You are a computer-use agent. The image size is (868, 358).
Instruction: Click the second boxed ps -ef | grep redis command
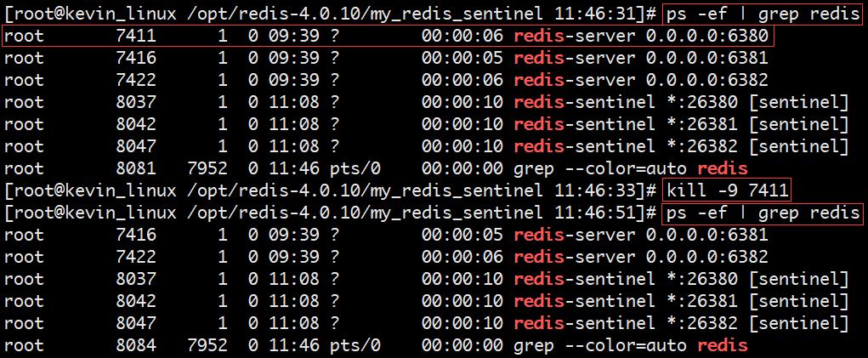click(x=763, y=213)
